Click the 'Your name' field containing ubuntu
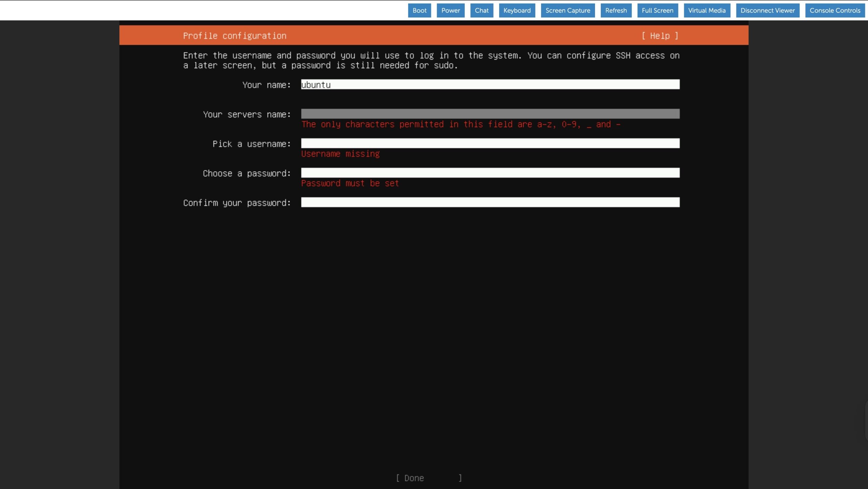Image resolution: width=868 pixels, height=489 pixels. pyautogui.click(x=490, y=84)
